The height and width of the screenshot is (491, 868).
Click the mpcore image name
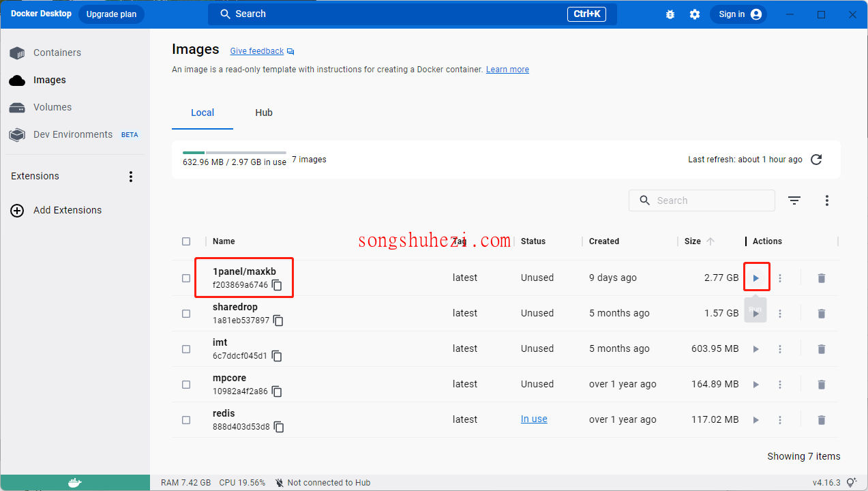tap(229, 378)
